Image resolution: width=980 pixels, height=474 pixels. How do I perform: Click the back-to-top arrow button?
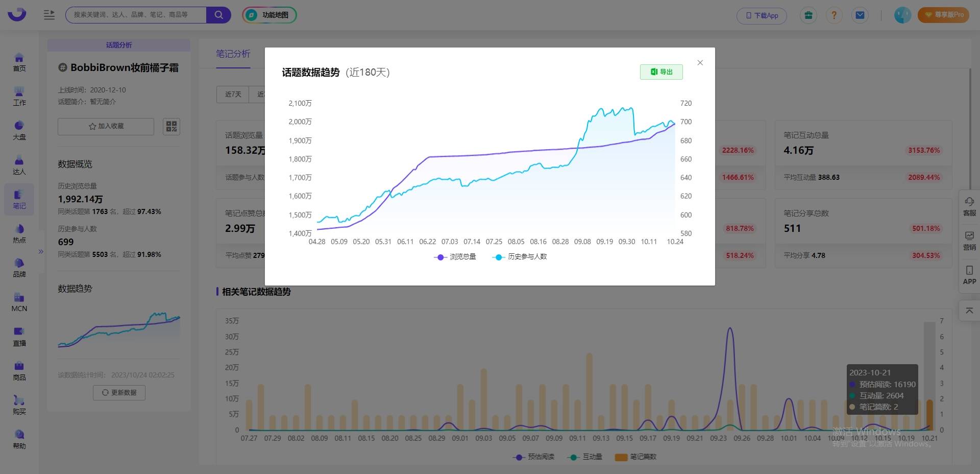click(x=969, y=311)
